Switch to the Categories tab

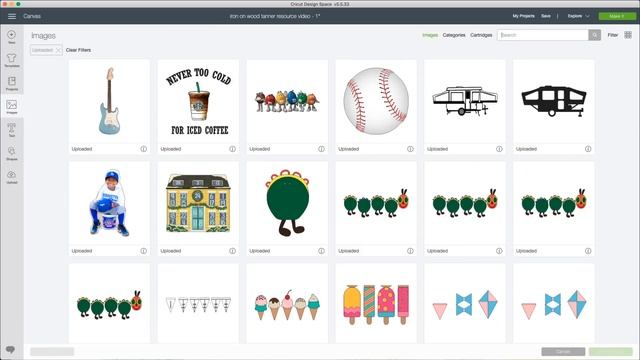tap(454, 35)
